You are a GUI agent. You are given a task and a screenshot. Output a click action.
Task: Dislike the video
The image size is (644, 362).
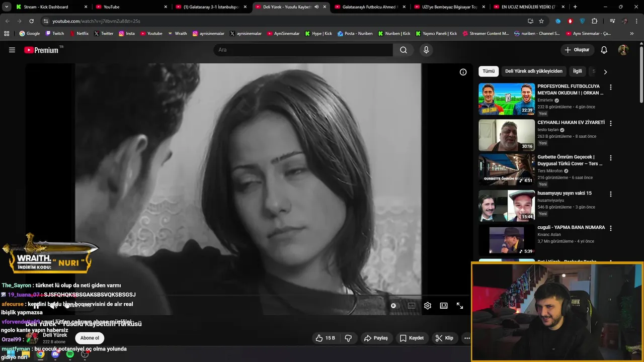(x=348, y=338)
